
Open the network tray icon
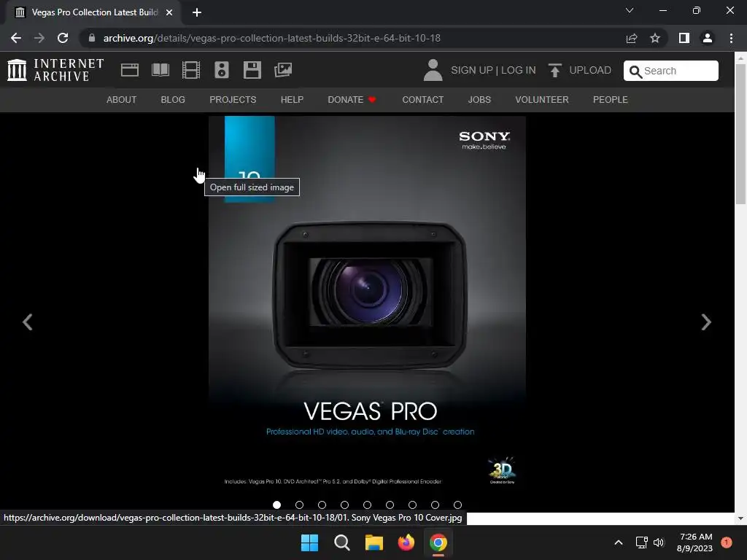click(x=642, y=542)
